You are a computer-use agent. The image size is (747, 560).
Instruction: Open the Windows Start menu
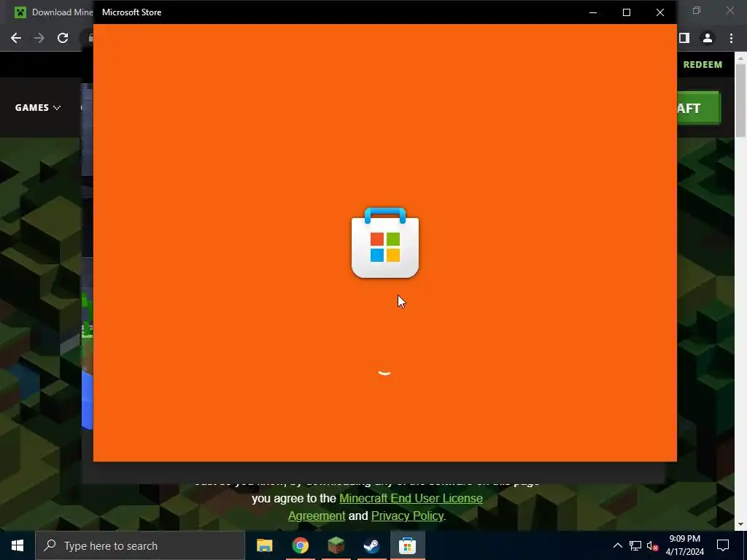18,545
